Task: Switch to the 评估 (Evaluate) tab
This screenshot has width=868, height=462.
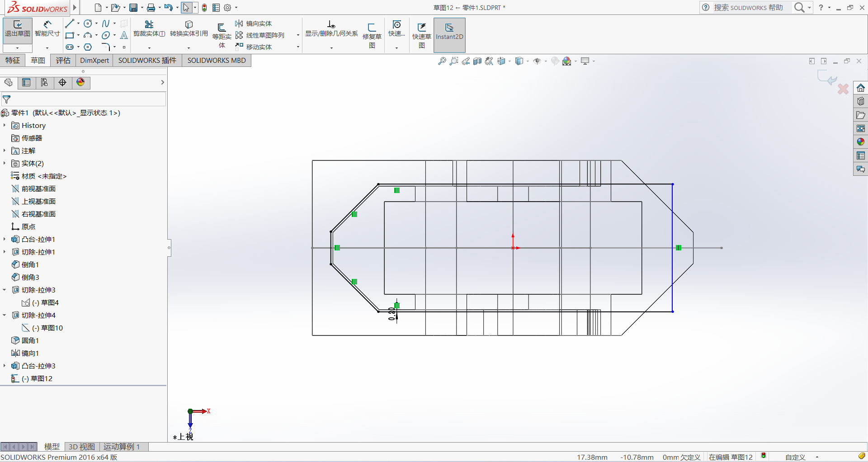Action: pos(63,60)
